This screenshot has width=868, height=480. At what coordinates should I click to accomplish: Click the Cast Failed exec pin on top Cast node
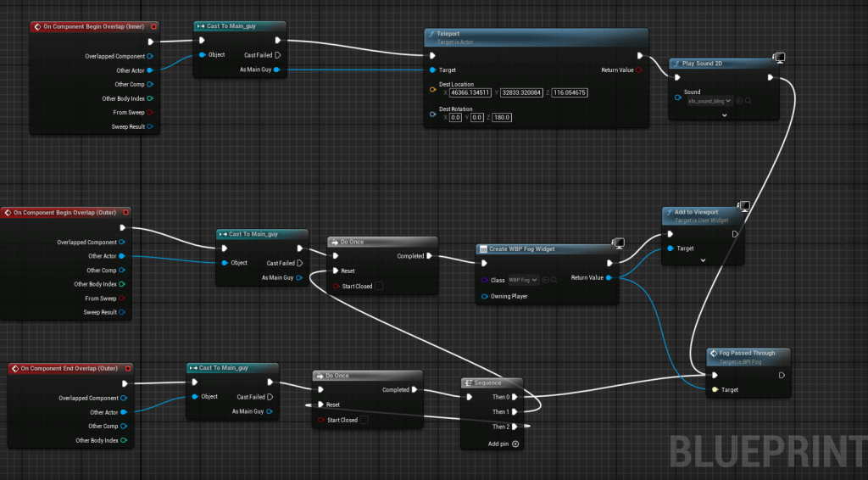pyautogui.click(x=278, y=55)
